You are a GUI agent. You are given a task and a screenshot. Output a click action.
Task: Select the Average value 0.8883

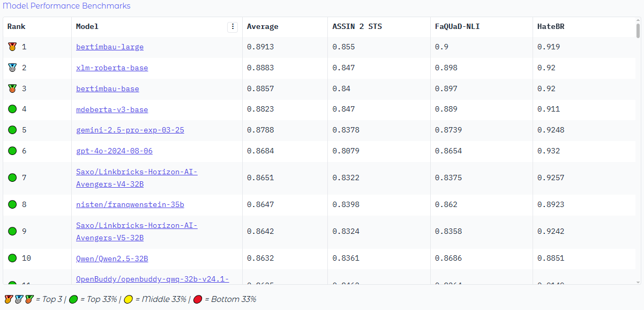pos(260,68)
